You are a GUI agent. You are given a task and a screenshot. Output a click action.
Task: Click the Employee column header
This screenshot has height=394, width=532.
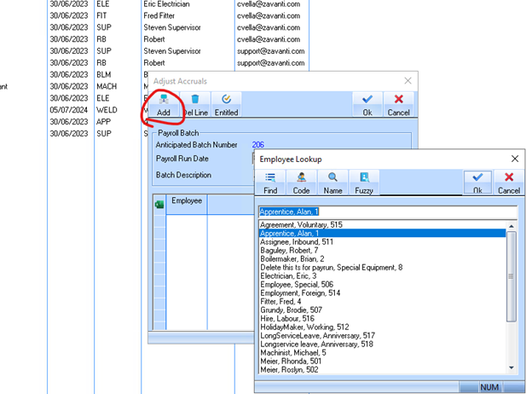187,200
